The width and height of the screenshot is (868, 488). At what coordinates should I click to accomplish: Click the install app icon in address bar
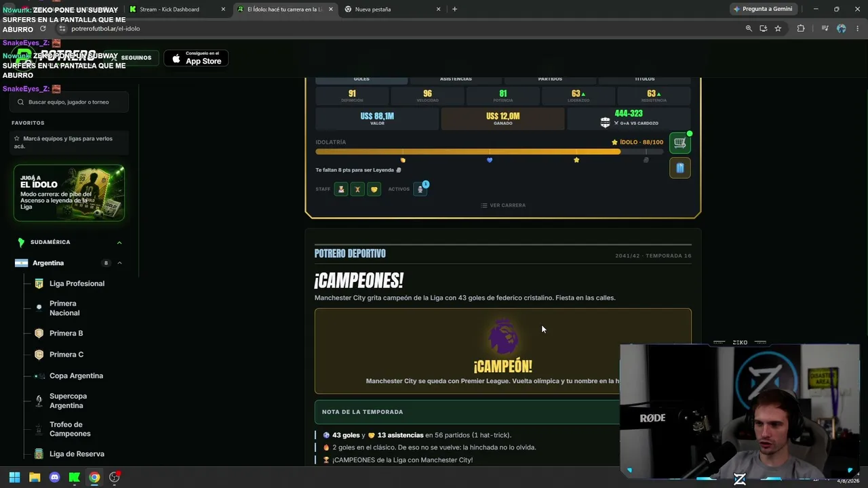[x=763, y=28]
